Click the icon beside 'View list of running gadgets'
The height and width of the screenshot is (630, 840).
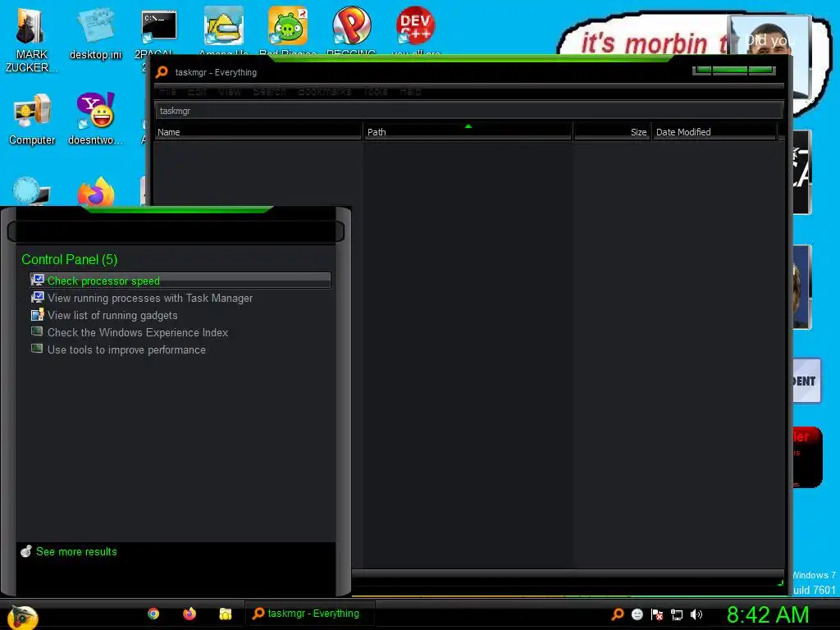pos(38,314)
